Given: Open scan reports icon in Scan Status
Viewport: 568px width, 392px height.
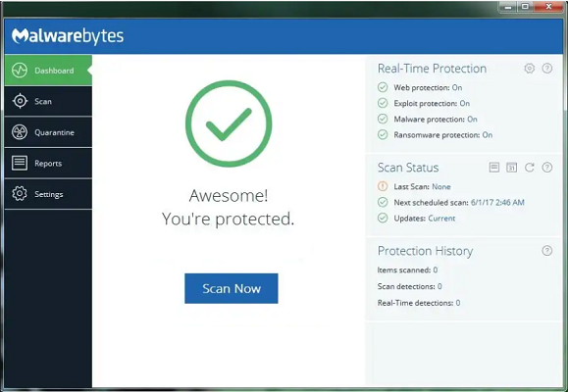Looking at the screenshot, I should point(494,168).
